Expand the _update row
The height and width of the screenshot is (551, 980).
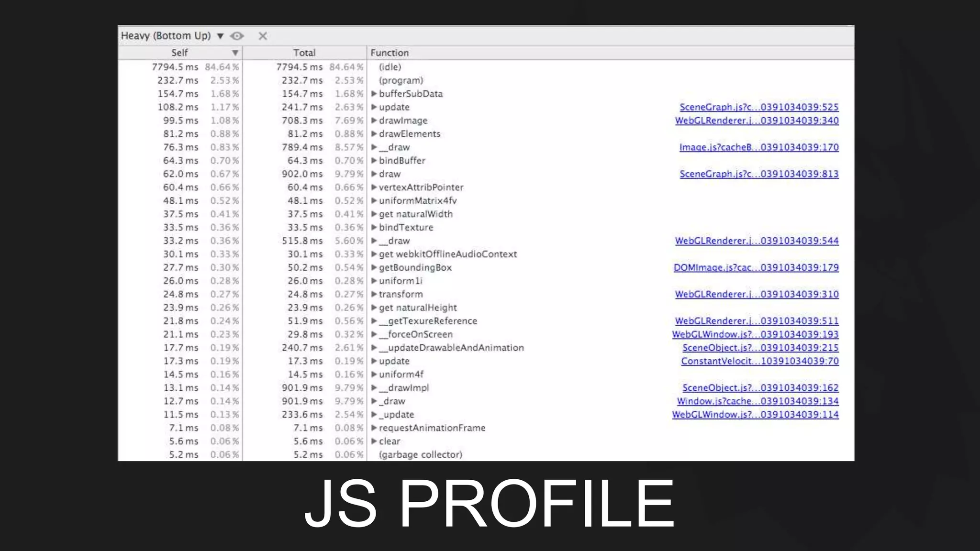(374, 415)
